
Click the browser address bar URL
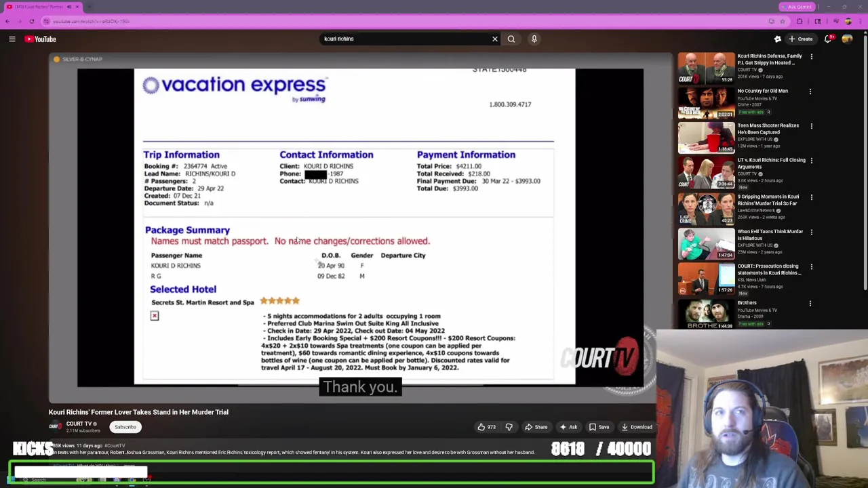(91, 21)
